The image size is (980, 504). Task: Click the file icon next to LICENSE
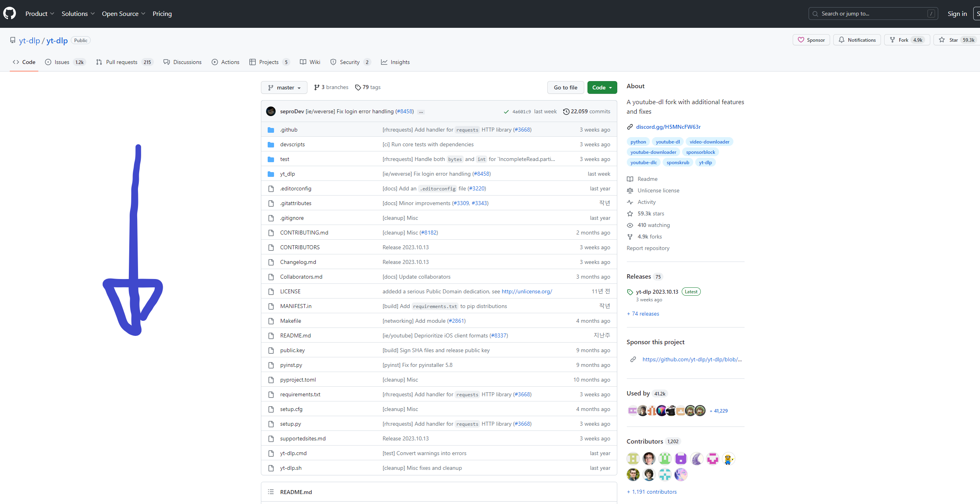click(271, 292)
